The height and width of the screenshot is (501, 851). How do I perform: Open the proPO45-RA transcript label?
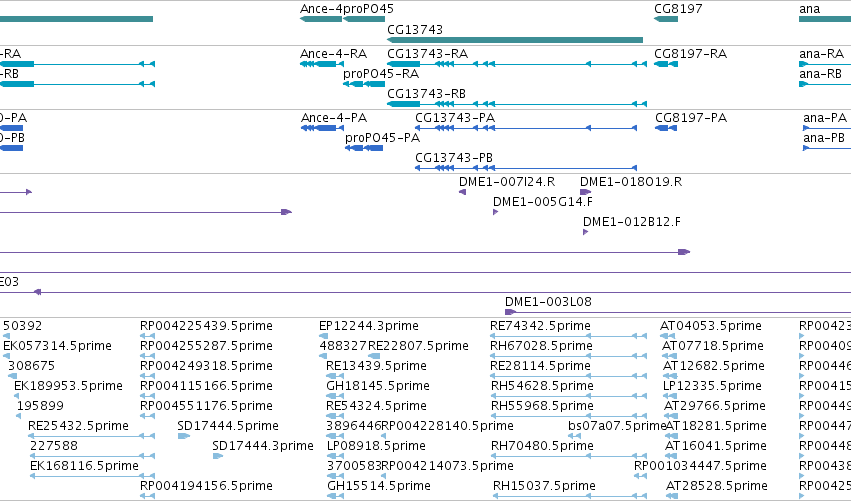[x=380, y=74]
